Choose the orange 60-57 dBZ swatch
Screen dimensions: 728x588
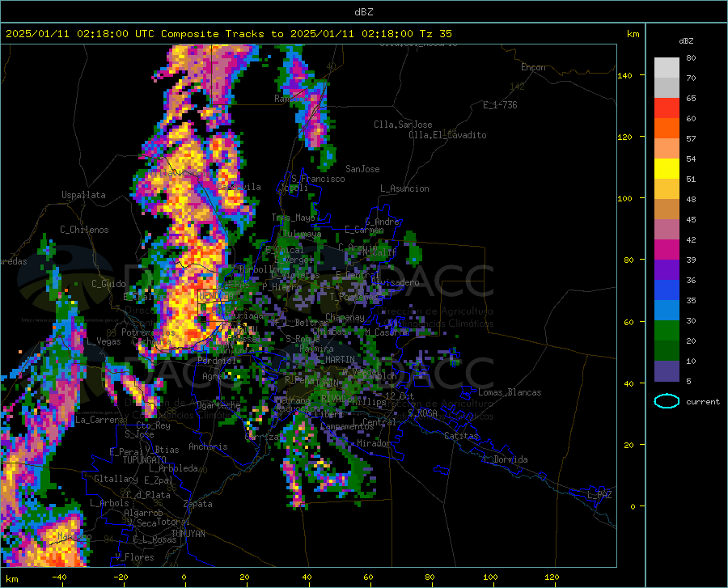[x=667, y=129]
